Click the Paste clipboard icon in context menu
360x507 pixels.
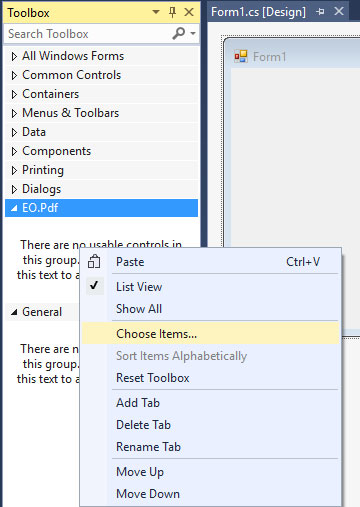[94, 262]
